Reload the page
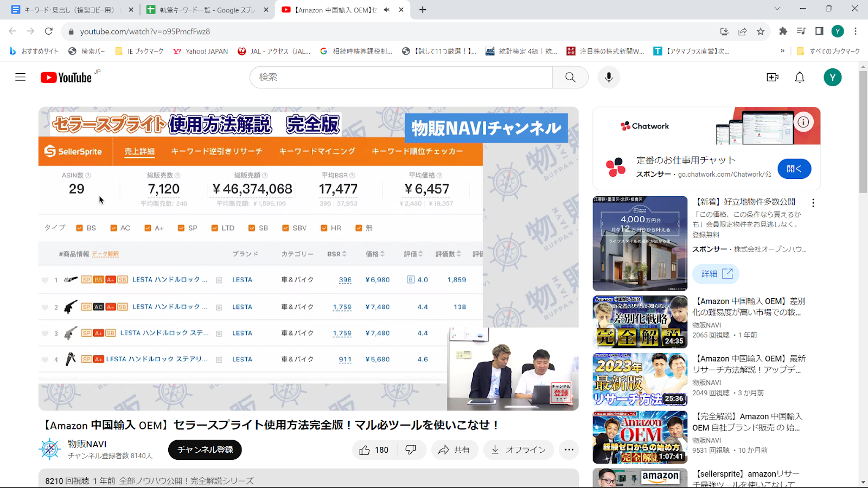The width and height of the screenshot is (868, 488). 49,31
